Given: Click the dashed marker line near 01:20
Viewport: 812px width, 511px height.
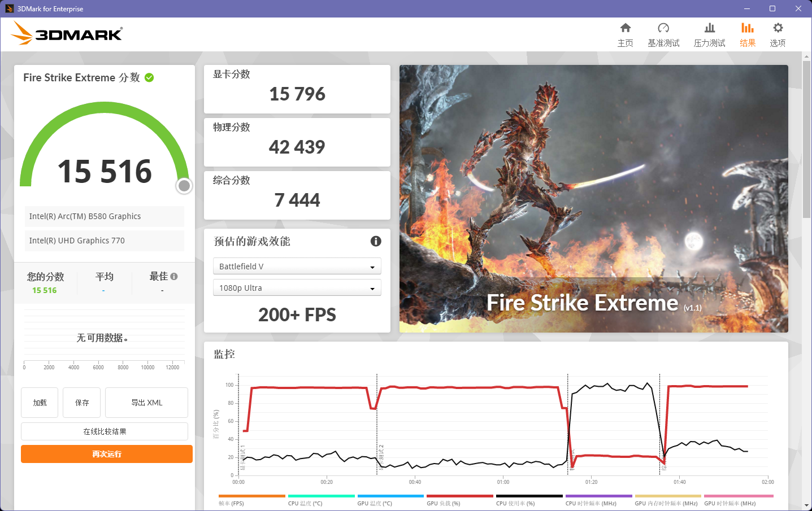Looking at the screenshot, I should coord(568,423).
